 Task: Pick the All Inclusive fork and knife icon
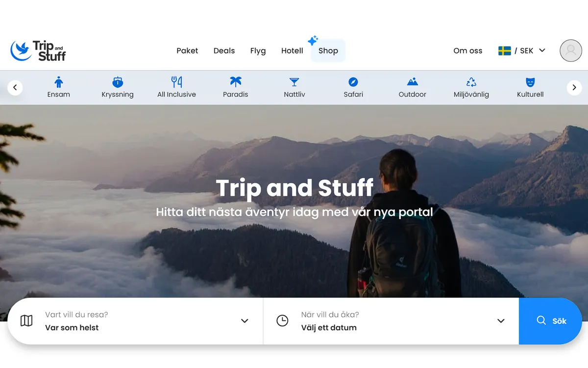pyautogui.click(x=176, y=82)
